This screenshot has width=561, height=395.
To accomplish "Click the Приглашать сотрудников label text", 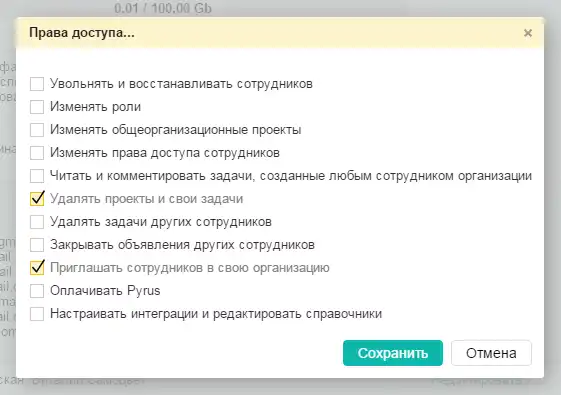I will [x=190, y=268].
